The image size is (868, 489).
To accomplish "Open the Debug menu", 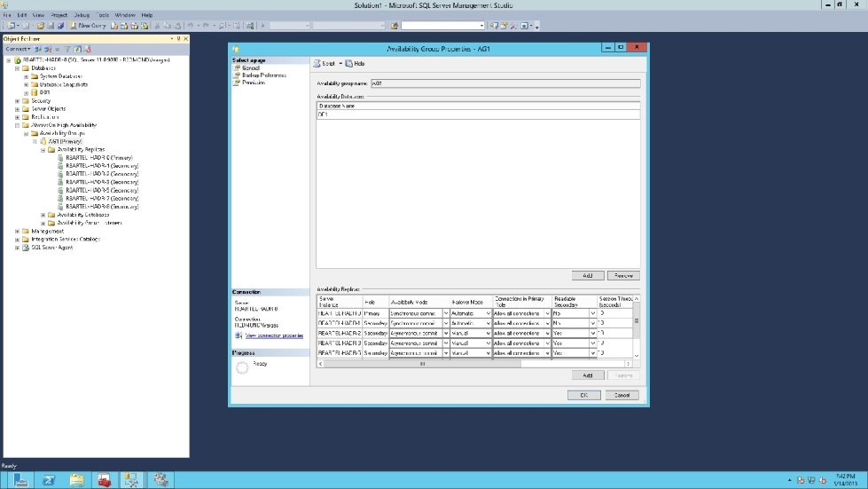I will [82, 15].
